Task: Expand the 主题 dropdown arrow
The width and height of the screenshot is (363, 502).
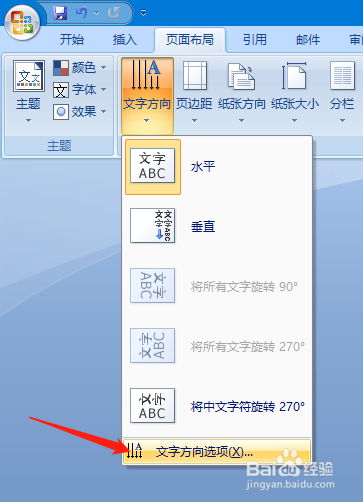Action: 28,120
